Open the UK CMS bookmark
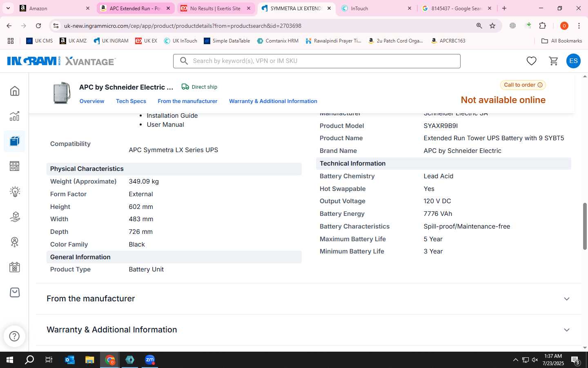Image resolution: width=588 pixels, height=368 pixels. coord(40,41)
